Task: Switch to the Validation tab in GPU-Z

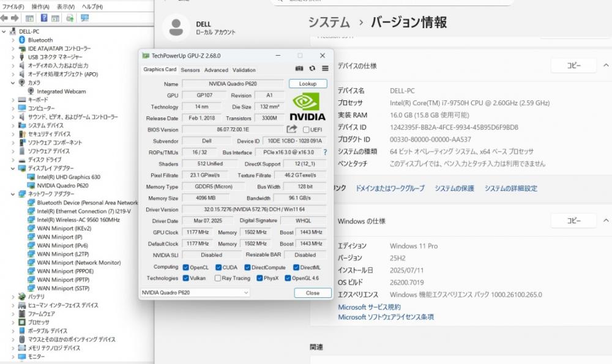Action: click(244, 70)
